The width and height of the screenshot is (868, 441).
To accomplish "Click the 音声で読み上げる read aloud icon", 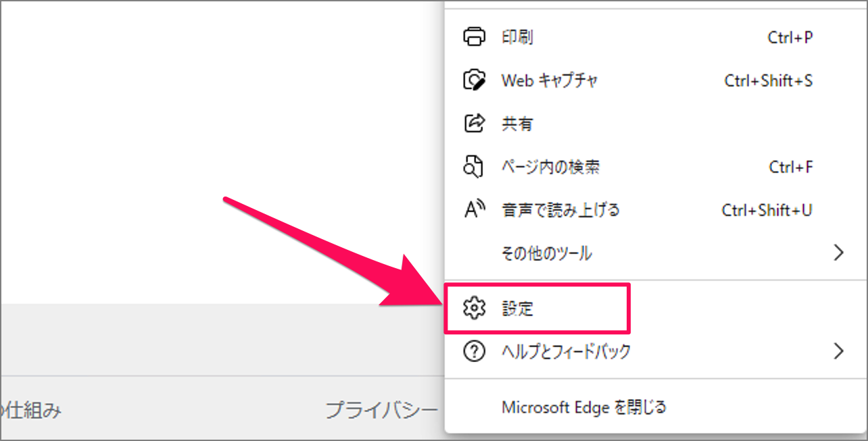I will pyautogui.click(x=475, y=210).
